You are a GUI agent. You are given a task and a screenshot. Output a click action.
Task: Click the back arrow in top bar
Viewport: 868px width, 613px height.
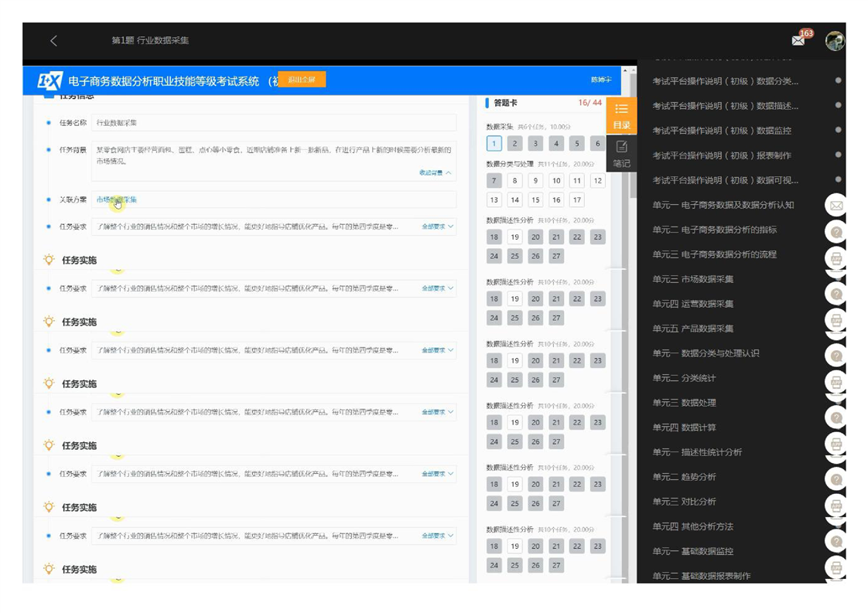(x=53, y=41)
